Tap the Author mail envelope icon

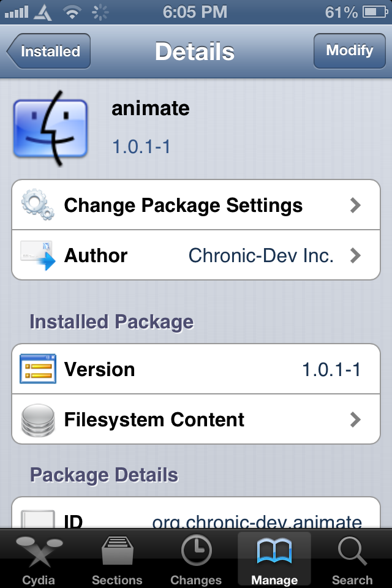pyautogui.click(x=38, y=255)
